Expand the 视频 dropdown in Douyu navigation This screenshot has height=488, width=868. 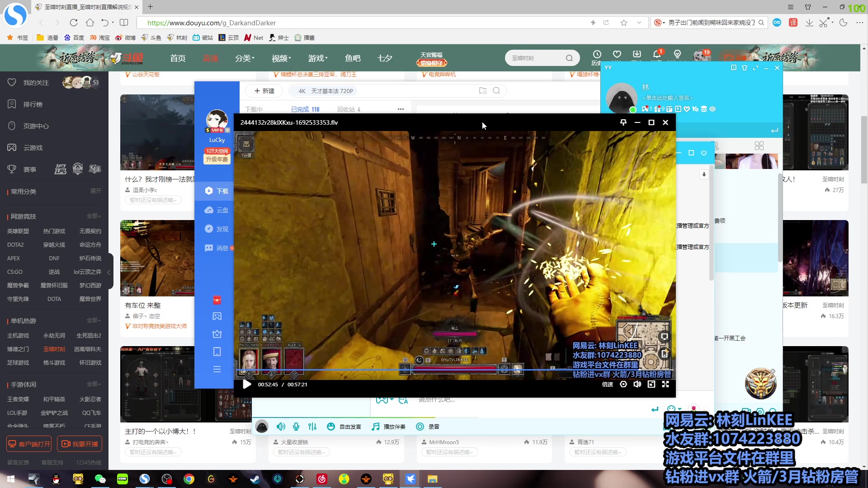281,58
